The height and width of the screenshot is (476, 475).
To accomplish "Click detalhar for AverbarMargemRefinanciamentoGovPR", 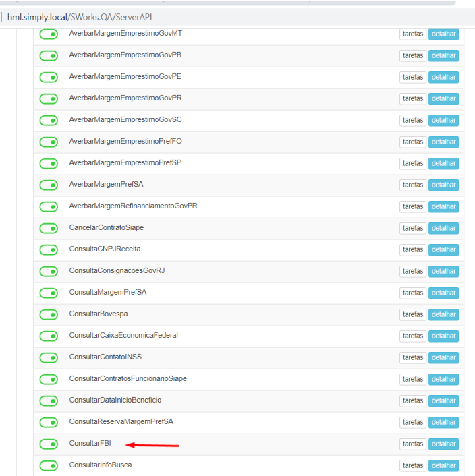I will 443,206.
